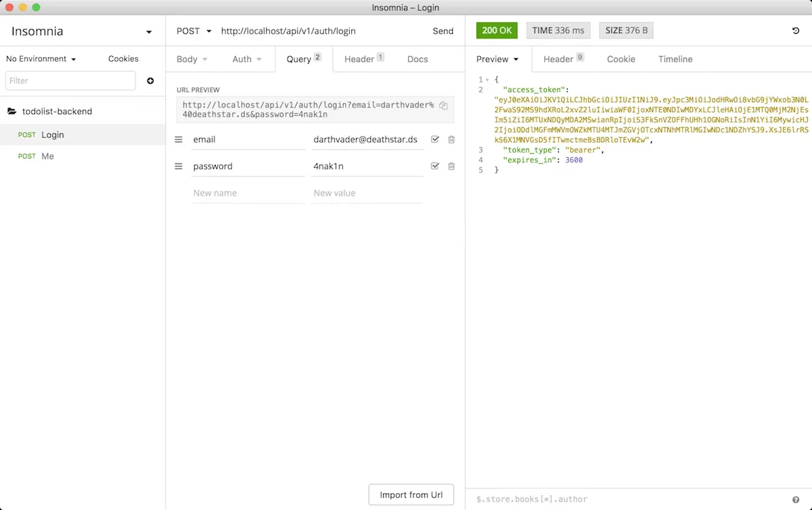Delete the email query parameter
Screen dimensions: 812x510
pos(451,140)
